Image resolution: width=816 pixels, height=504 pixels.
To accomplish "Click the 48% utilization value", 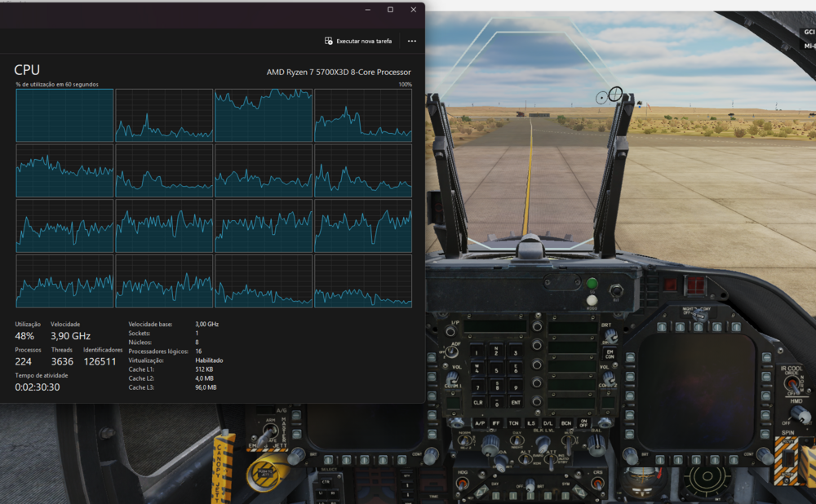I will (x=24, y=336).
